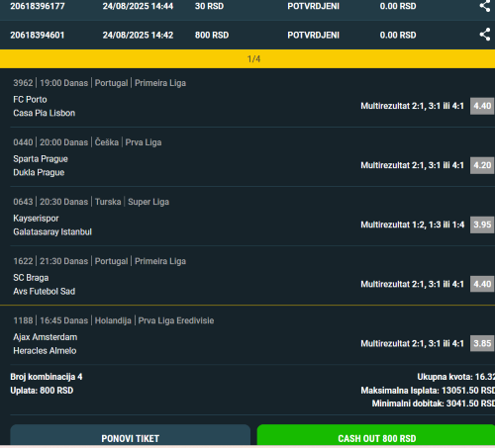Viewport: 495px width, 448px height.
Task: Click the Holandija Prva Liga Eredivisie header
Action: click(x=154, y=320)
